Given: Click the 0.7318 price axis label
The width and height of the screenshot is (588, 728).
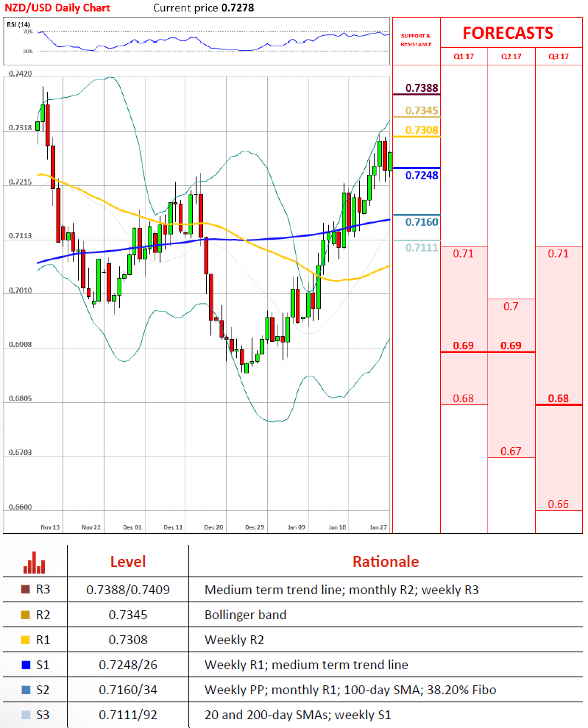Looking at the screenshot, I should pyautogui.click(x=21, y=127).
